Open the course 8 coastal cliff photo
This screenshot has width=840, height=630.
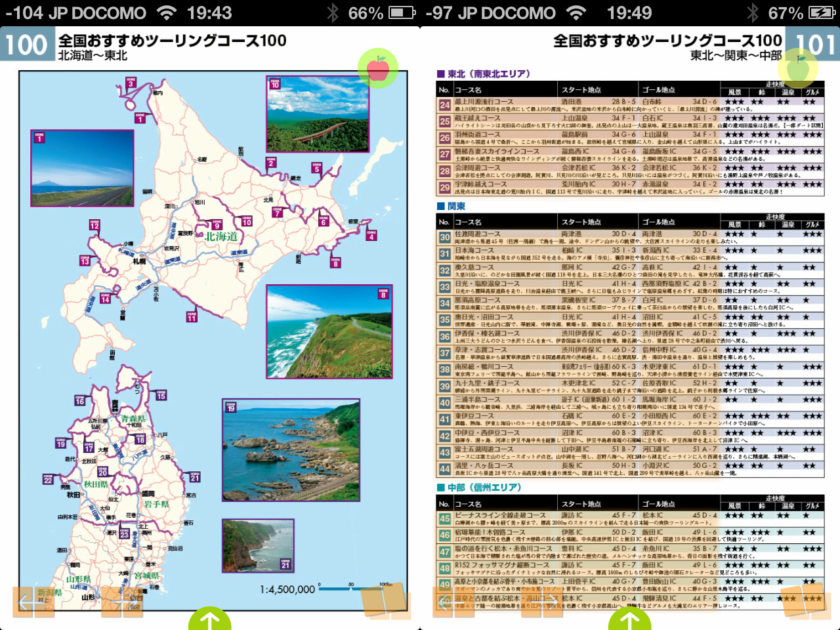click(329, 331)
